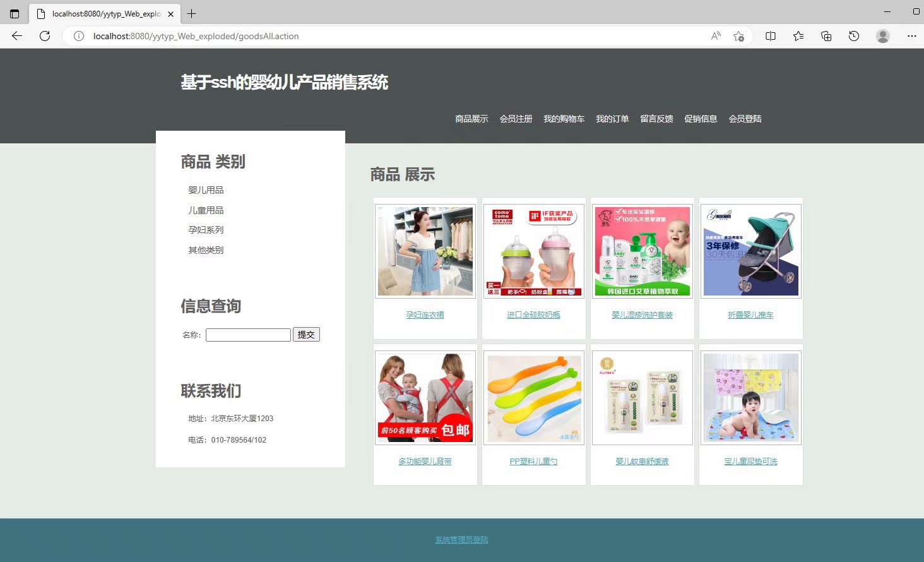
Task: Click 宝儿童尿垫可洗 product link
Action: 751,462
